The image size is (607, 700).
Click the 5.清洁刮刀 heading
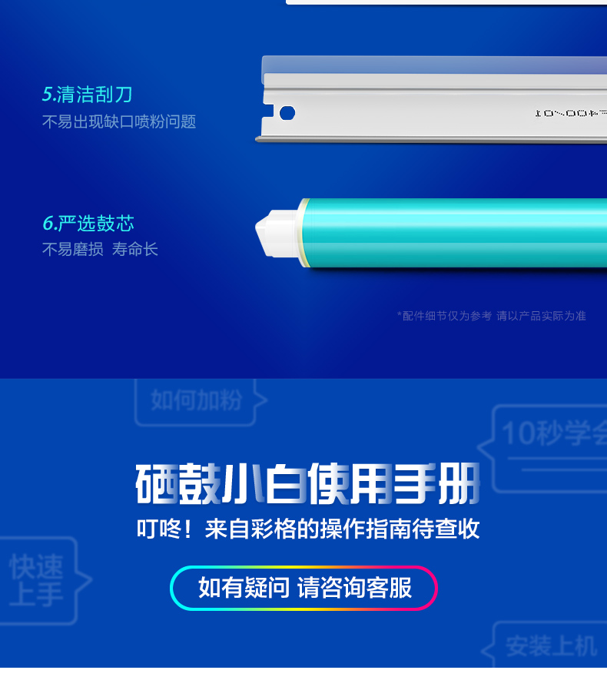(x=88, y=95)
